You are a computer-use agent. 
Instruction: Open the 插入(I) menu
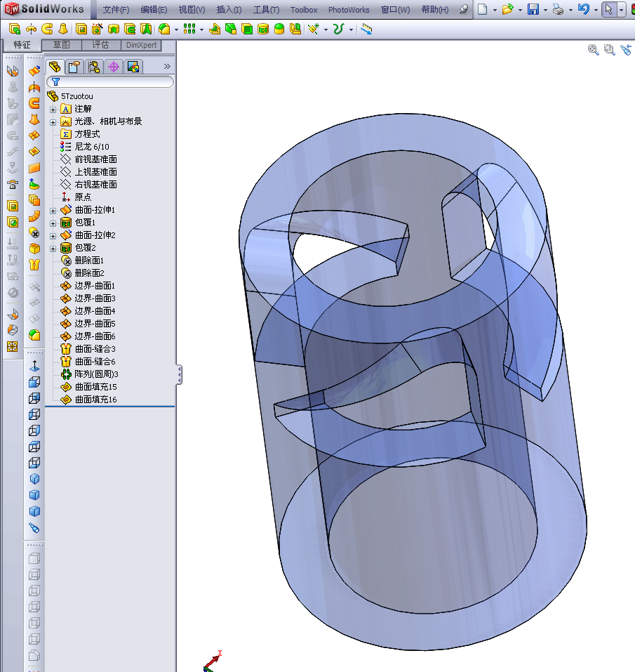[x=229, y=9]
